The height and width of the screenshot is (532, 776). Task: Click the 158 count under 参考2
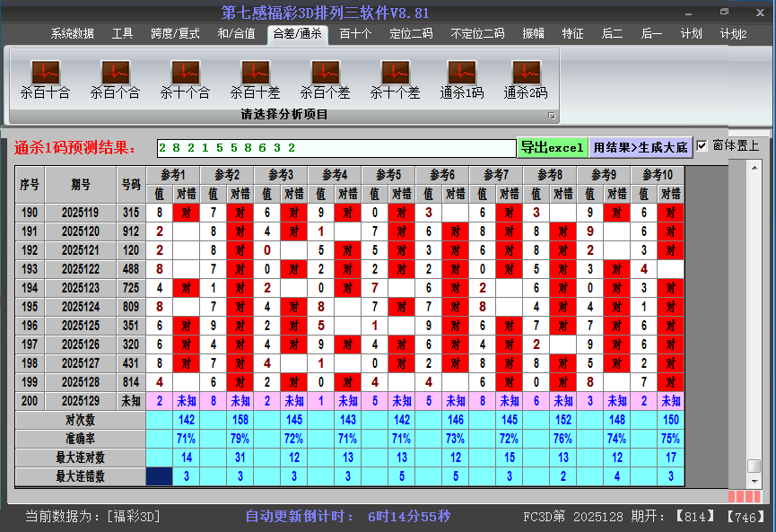240,420
